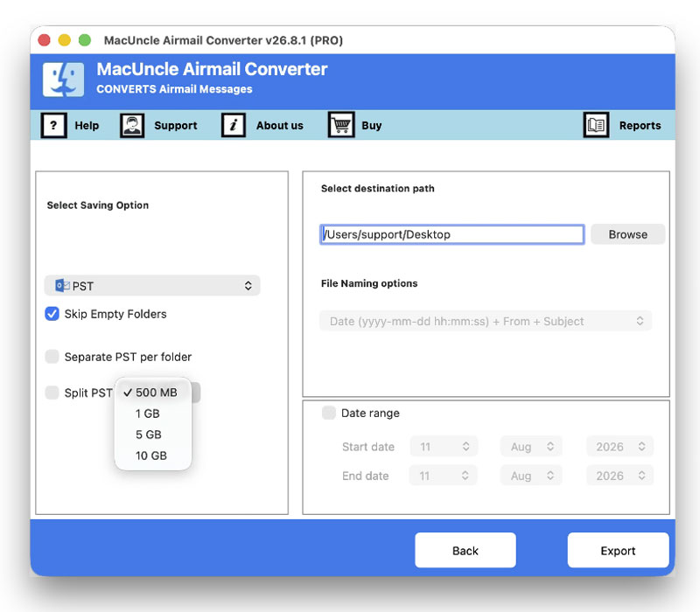The height and width of the screenshot is (612, 700).
Task: Click the Buy shopping cart icon
Action: 341,124
